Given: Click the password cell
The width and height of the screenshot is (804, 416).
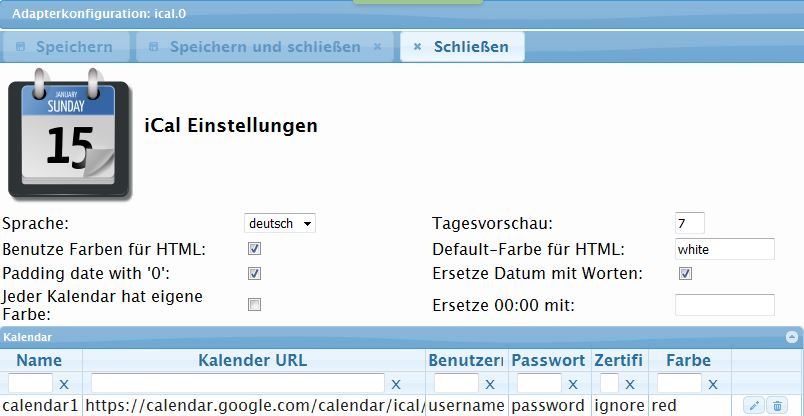Looking at the screenshot, I should pos(549,406).
